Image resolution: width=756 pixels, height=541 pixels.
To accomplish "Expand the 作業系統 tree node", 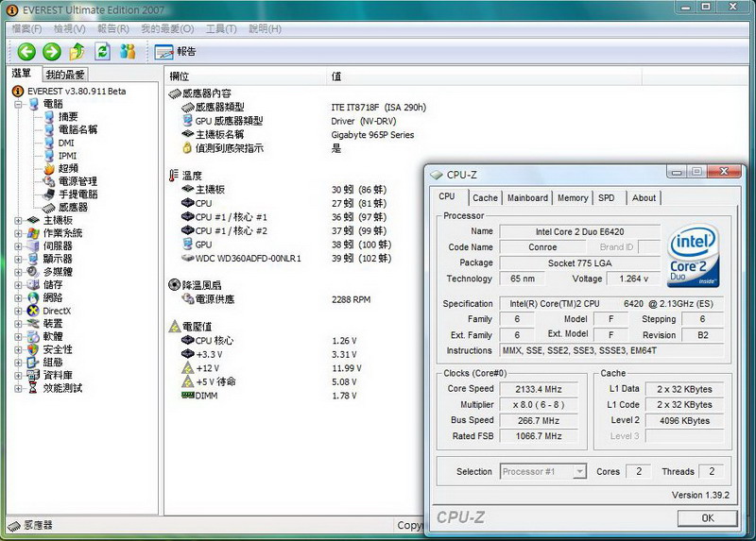I will coord(18,233).
